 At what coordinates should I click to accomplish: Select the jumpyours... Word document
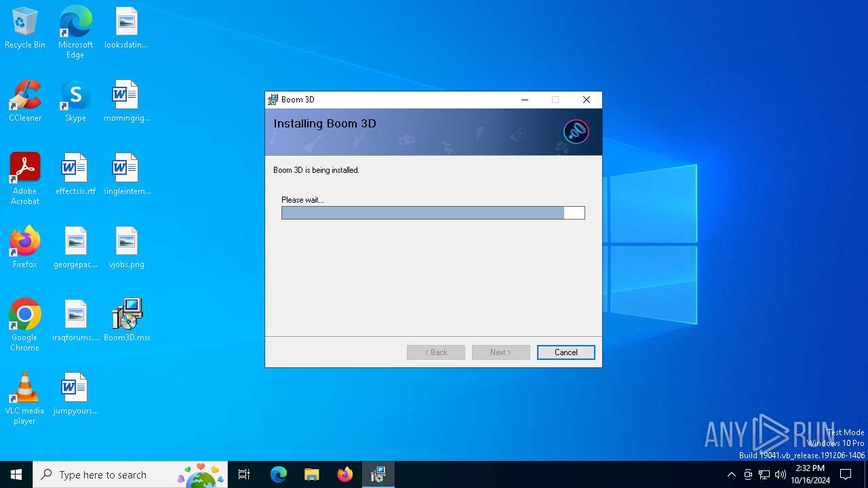pyautogui.click(x=75, y=394)
